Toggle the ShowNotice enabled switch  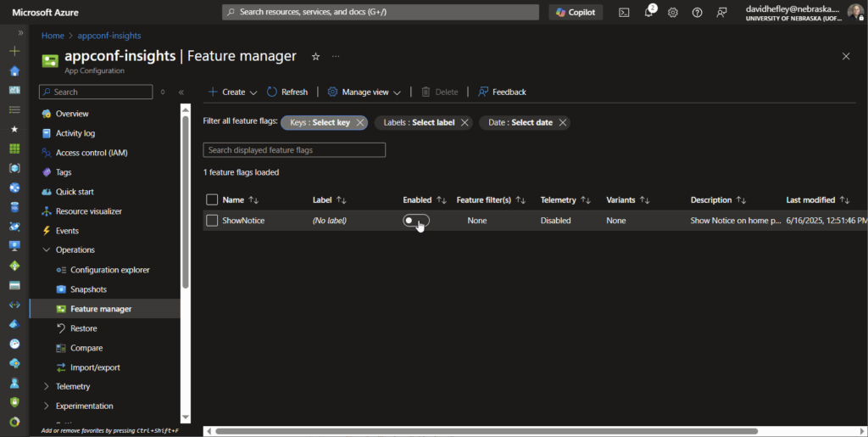point(415,221)
